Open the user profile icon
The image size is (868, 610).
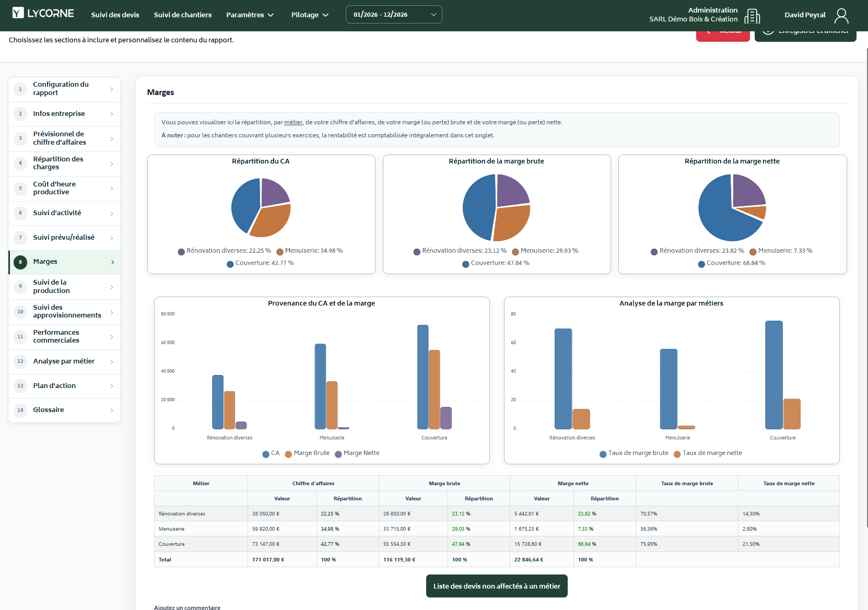[841, 16]
